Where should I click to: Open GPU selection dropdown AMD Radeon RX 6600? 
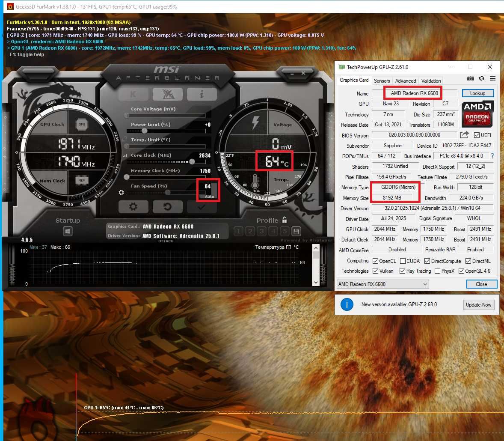[x=382, y=284]
